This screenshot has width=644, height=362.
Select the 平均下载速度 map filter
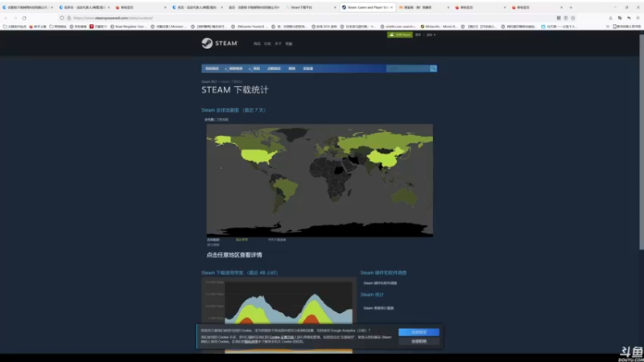tap(277, 240)
